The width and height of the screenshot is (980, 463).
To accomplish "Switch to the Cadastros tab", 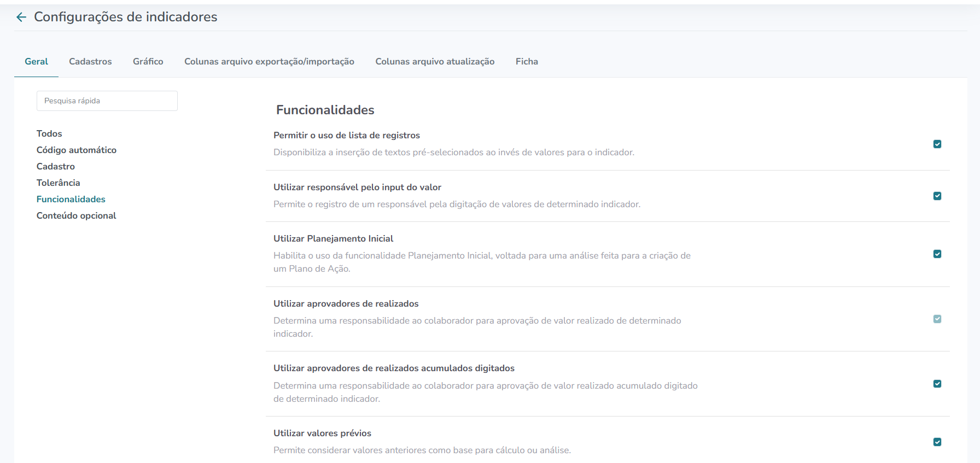I will (x=90, y=62).
